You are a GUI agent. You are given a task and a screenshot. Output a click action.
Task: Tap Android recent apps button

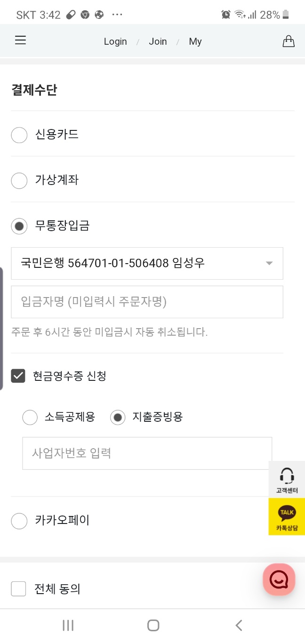point(68,625)
